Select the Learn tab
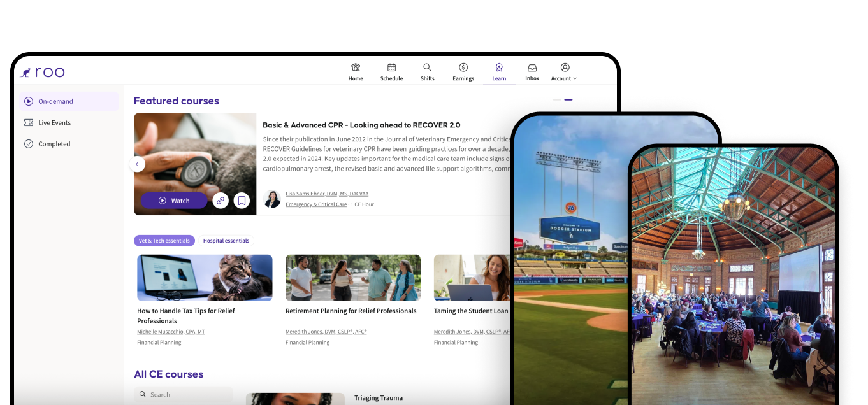 pos(499,72)
